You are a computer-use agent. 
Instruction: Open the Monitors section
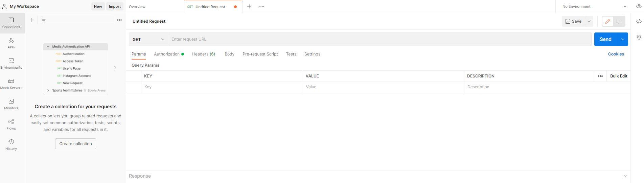coord(11,104)
